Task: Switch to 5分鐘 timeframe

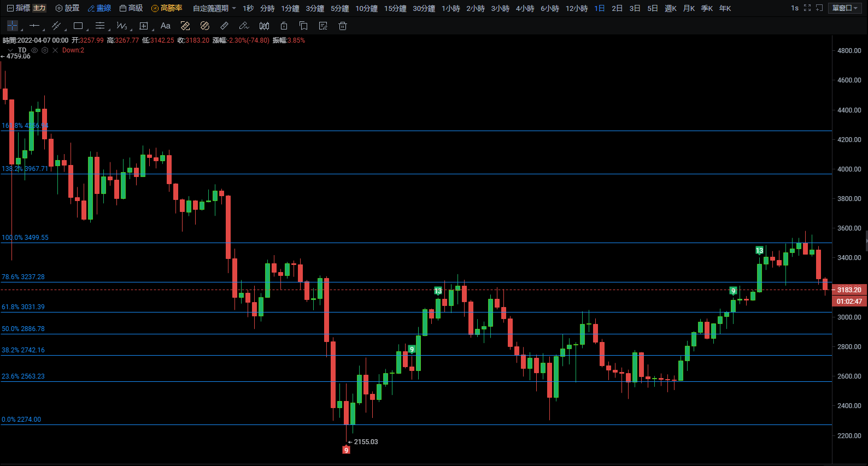Action: point(339,8)
